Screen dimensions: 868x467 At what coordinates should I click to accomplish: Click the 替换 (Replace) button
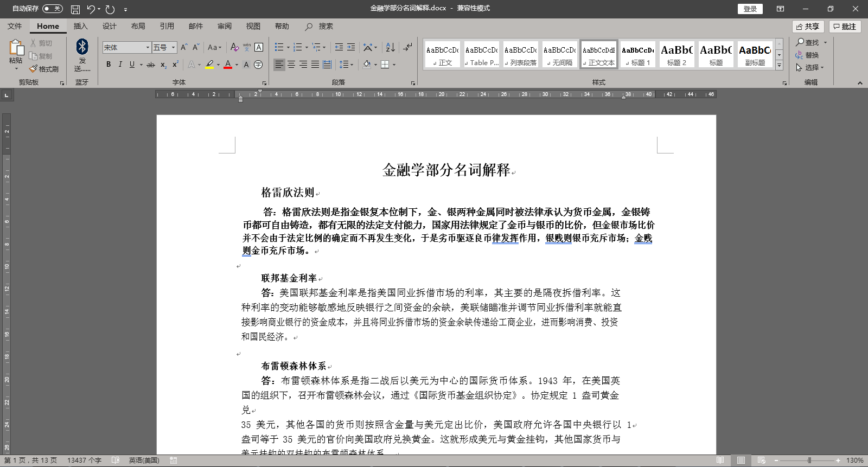807,55
